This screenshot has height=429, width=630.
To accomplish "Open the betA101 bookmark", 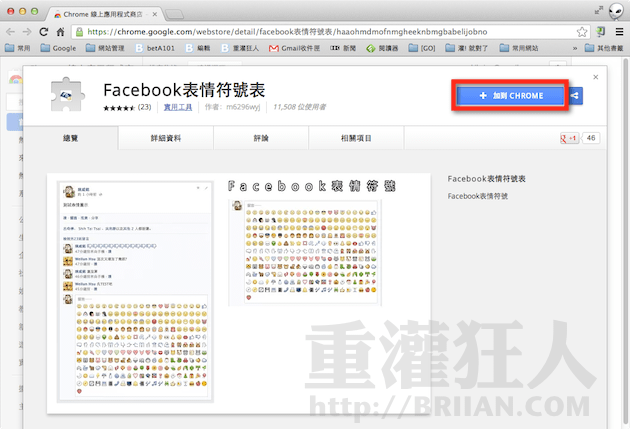I will (x=155, y=48).
